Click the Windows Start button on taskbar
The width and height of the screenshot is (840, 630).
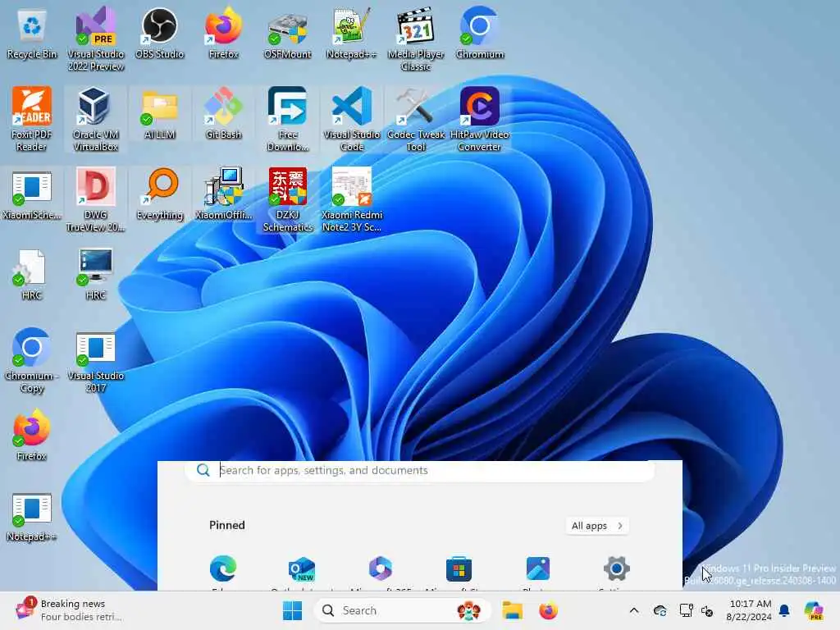[x=293, y=610]
